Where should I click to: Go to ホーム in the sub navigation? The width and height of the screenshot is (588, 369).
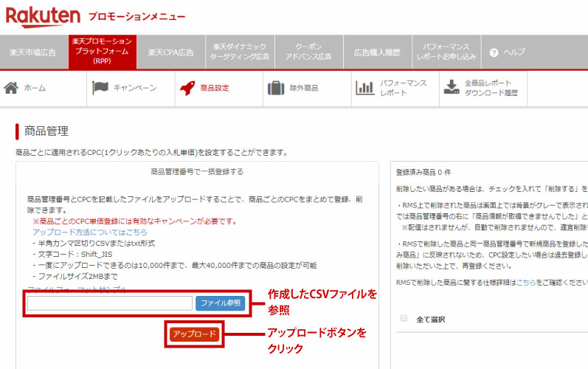pos(35,88)
